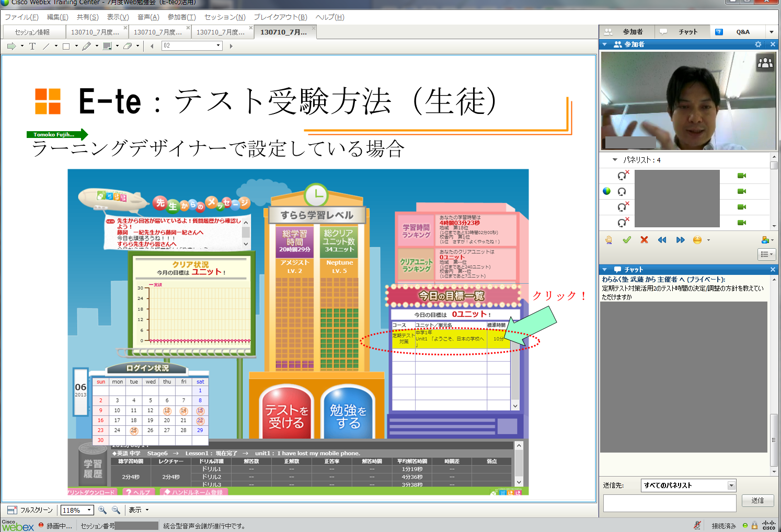Open the line tool options arrow
The width and height of the screenshot is (781, 532).
point(56,46)
